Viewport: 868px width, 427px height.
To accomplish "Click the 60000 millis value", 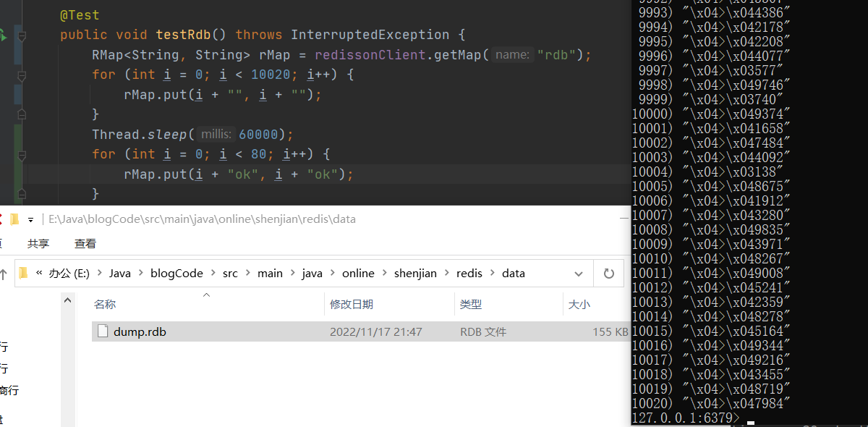I will (258, 135).
